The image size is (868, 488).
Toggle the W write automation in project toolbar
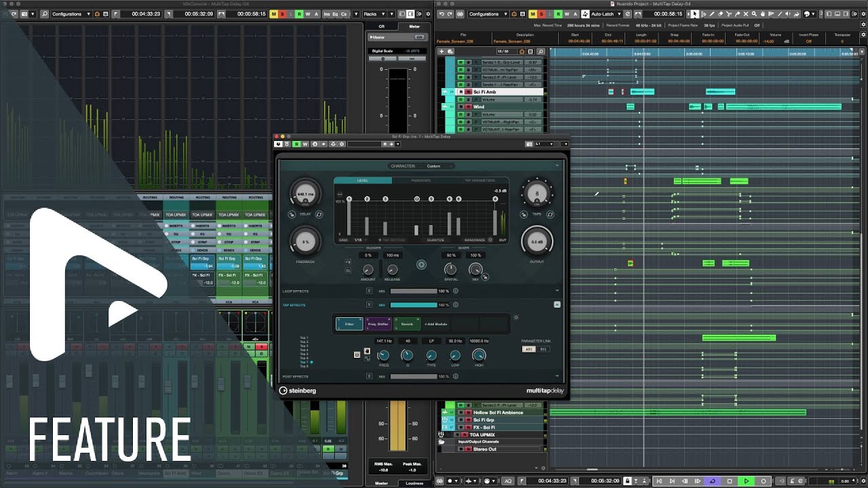point(567,14)
